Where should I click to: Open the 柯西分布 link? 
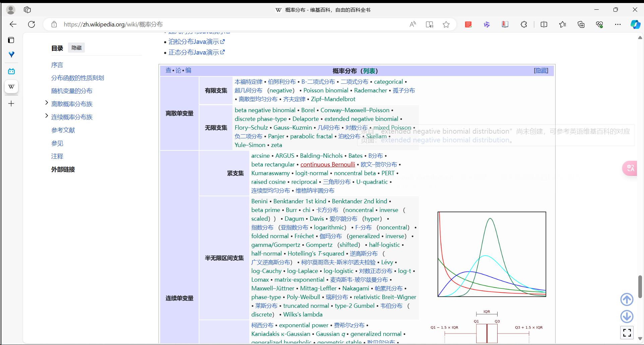[262, 325]
